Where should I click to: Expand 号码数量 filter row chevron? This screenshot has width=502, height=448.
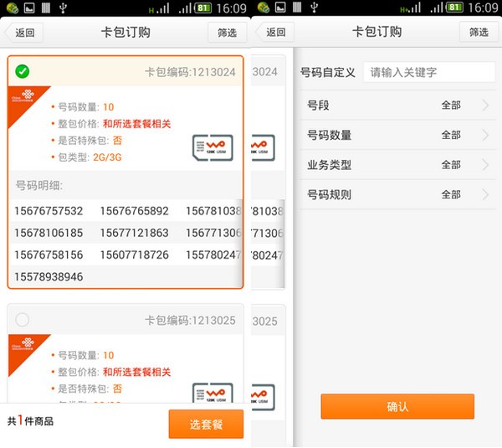tap(485, 135)
